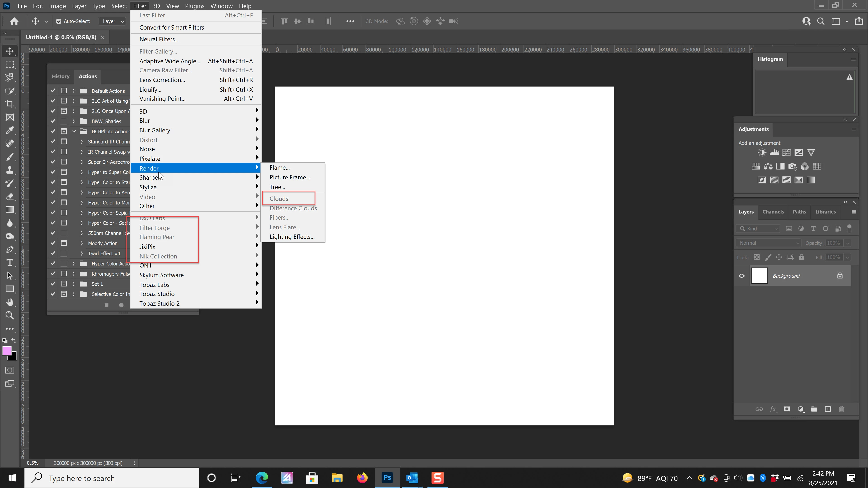868x488 pixels.
Task: Create a new layer icon
Action: (x=828, y=409)
